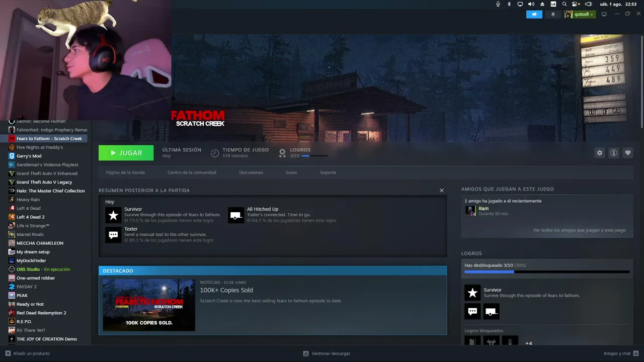Open the search magnifier in system bar
Viewport: 644px width, 362px height.
(x=565, y=4)
